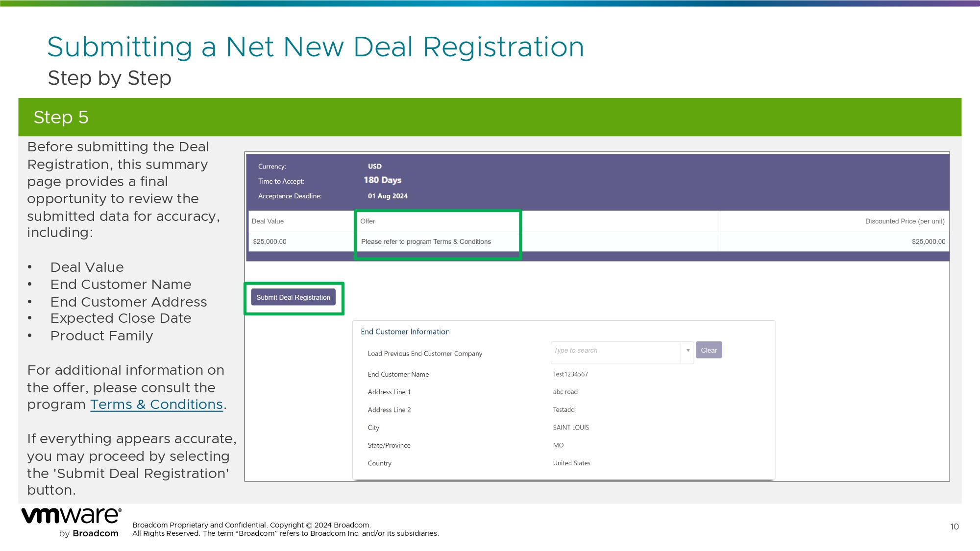Expand the previous end customer company dropdown
980x551 pixels.
[x=687, y=351]
